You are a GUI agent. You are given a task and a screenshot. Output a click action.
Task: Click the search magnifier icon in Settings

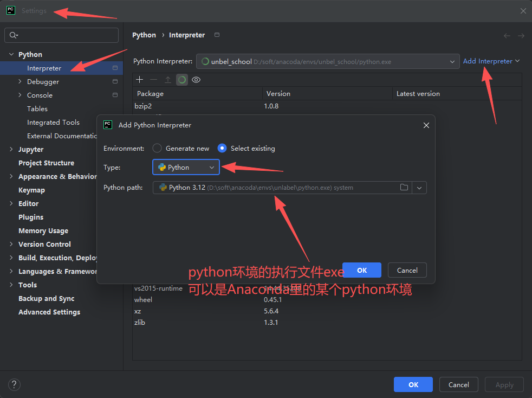(14, 35)
